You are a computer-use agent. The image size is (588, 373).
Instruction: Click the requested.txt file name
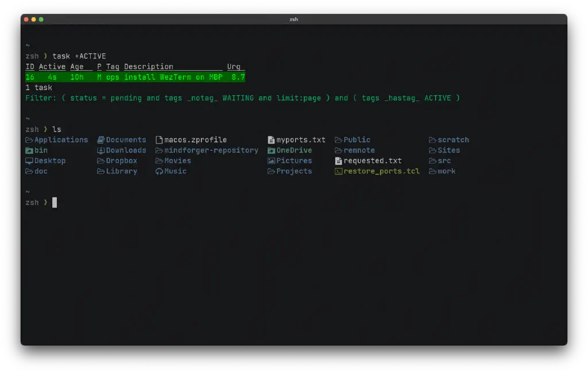pos(372,161)
